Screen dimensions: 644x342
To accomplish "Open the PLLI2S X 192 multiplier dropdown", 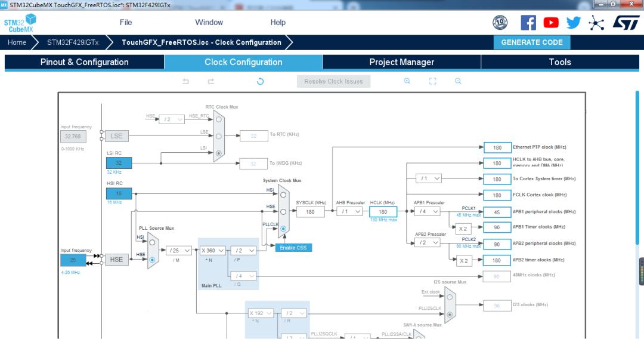I will [x=261, y=313].
